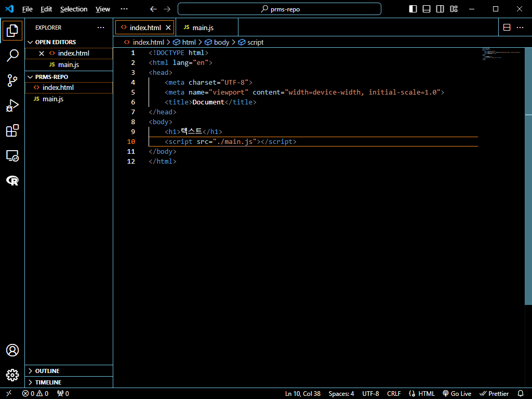Switch to the main.js editor tab
This screenshot has height=399, width=532.
pos(203,28)
